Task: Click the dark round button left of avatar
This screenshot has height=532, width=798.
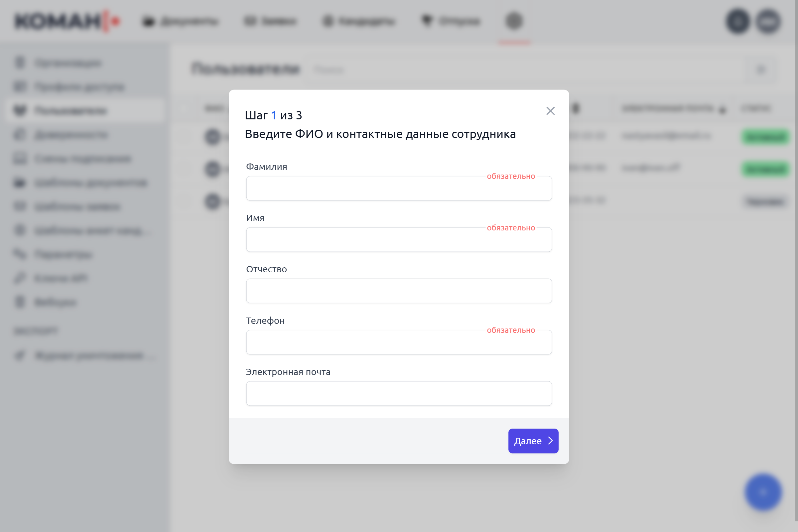Action: (x=737, y=21)
